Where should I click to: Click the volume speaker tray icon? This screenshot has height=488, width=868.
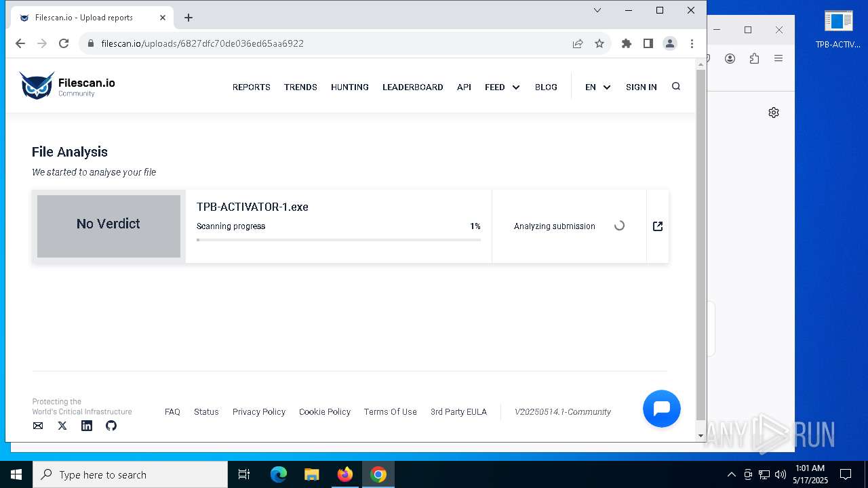(781, 474)
